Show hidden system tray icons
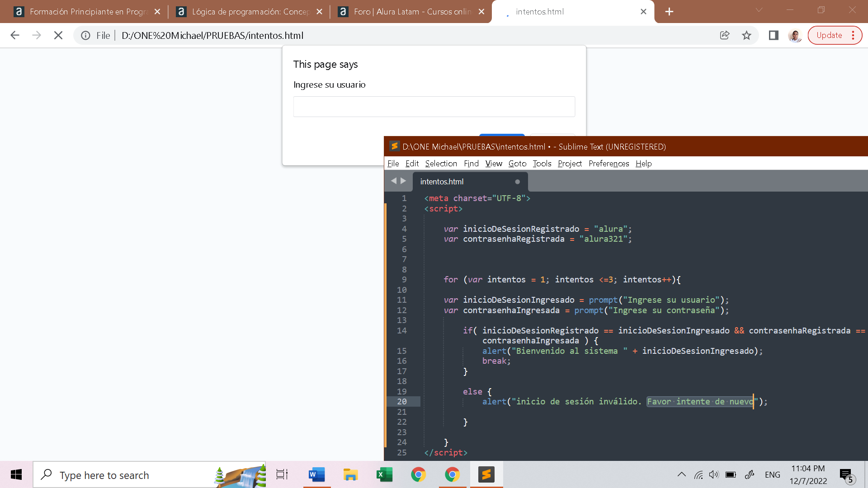Screen dimensions: 868x488 coord(682,474)
